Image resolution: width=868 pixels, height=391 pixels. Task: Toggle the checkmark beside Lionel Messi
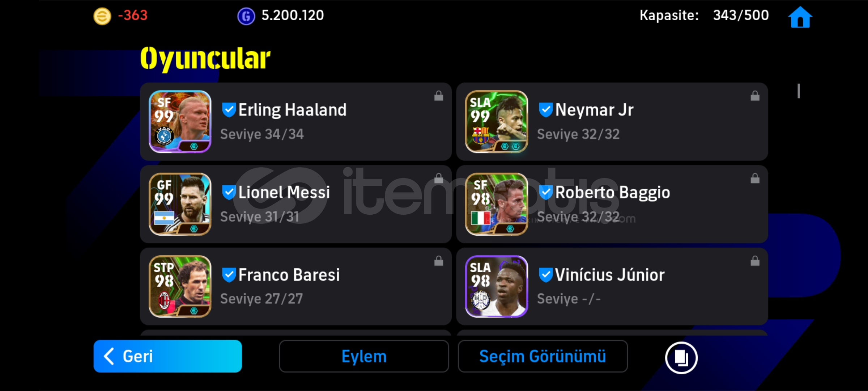[229, 192]
